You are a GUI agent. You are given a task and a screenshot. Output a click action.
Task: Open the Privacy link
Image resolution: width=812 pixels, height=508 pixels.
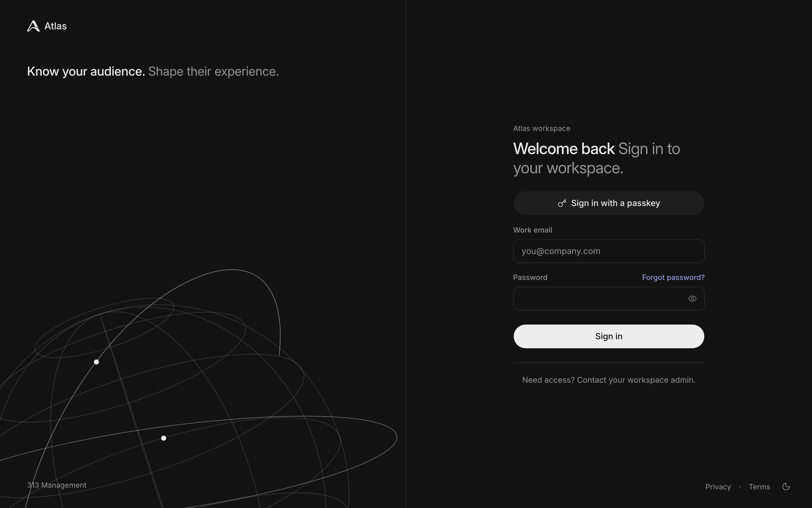click(x=718, y=487)
